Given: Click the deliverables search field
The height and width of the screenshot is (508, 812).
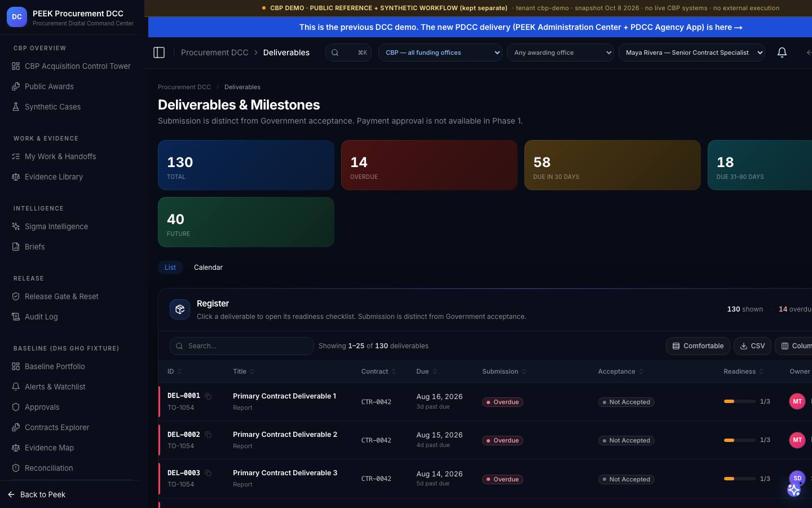Looking at the screenshot, I should tap(242, 346).
